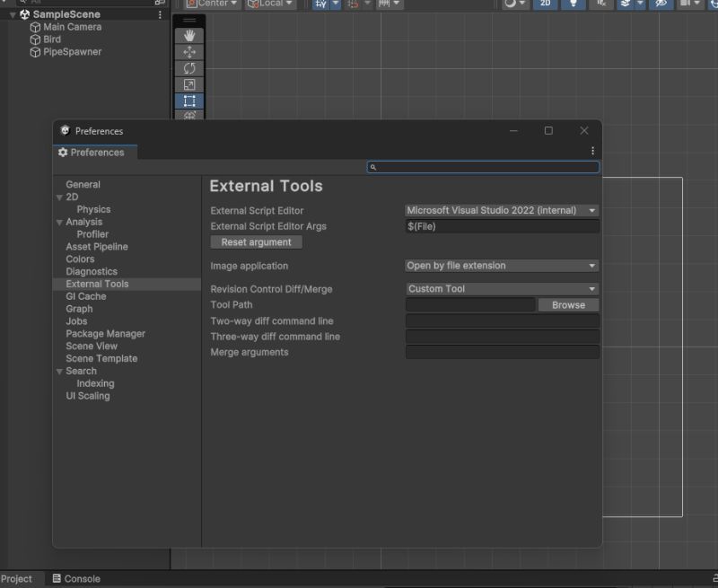Open Colors preferences section
The image size is (718, 588).
click(x=80, y=259)
